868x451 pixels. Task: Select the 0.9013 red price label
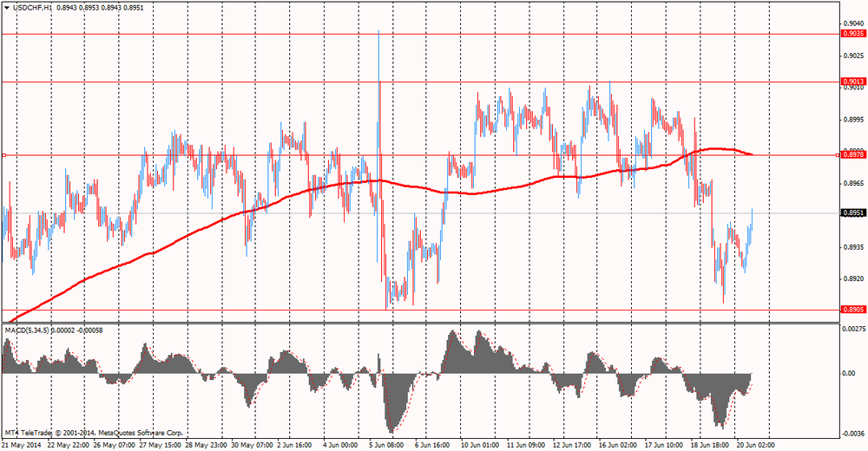[x=852, y=82]
